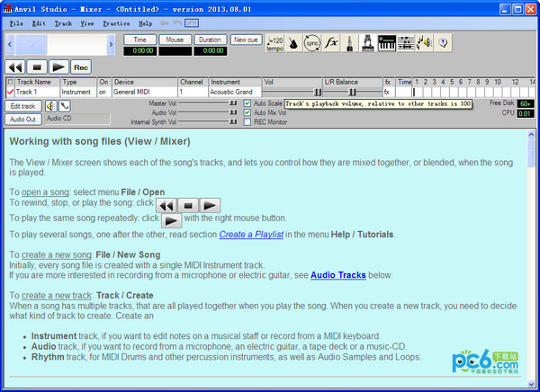This screenshot has width=540, height=392.
Task: Click the Mouse button
Action: tap(175, 40)
